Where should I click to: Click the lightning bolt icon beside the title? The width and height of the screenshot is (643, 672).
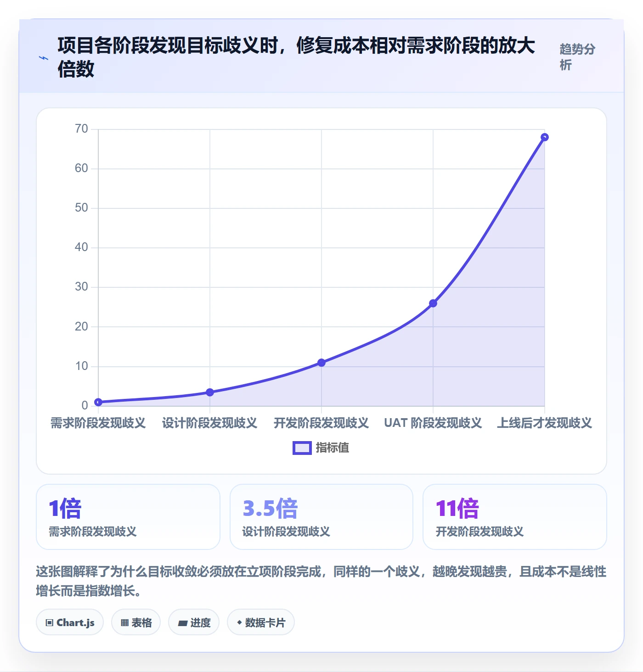pos(44,58)
